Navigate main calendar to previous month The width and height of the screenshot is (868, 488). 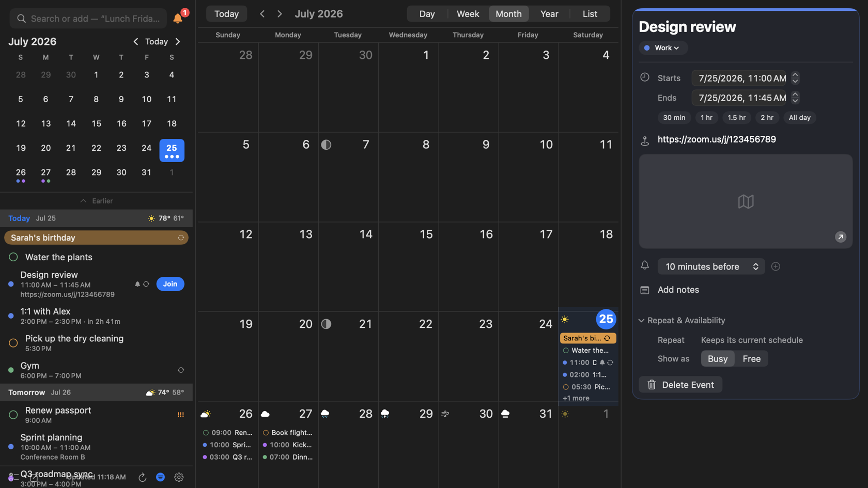tap(262, 14)
